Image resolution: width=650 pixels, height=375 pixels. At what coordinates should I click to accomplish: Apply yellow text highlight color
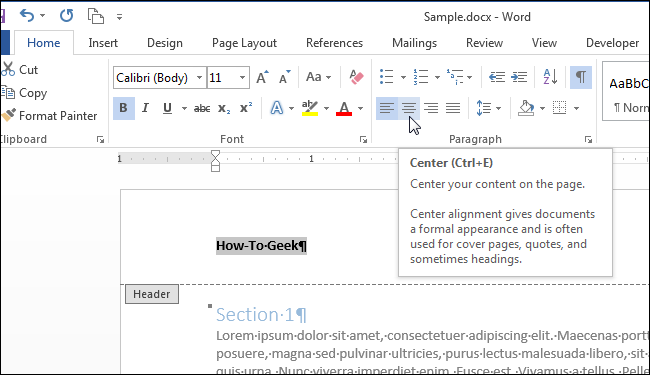[310, 108]
